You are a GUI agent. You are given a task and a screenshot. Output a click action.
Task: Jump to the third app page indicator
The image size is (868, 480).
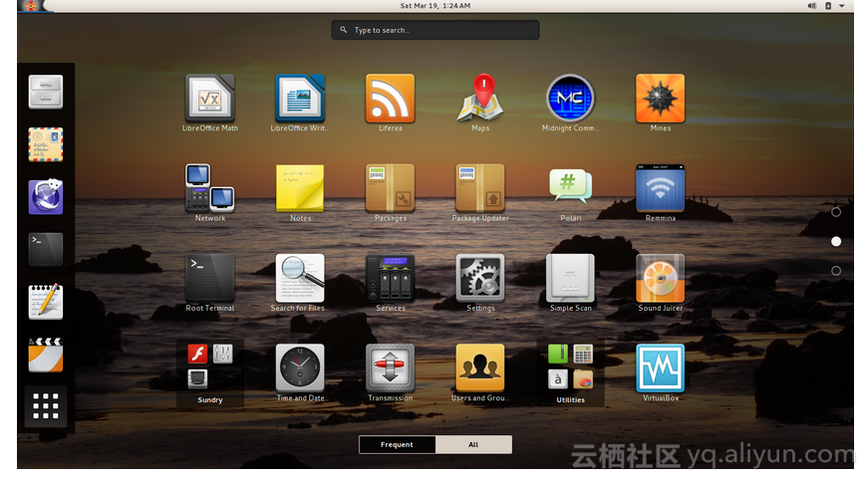pyautogui.click(x=836, y=271)
